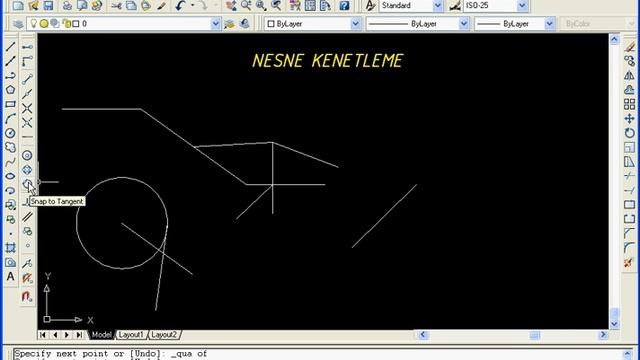Open the ByLayer linetype dropdown
640x360 pixels.
pyautogui.click(x=464, y=24)
